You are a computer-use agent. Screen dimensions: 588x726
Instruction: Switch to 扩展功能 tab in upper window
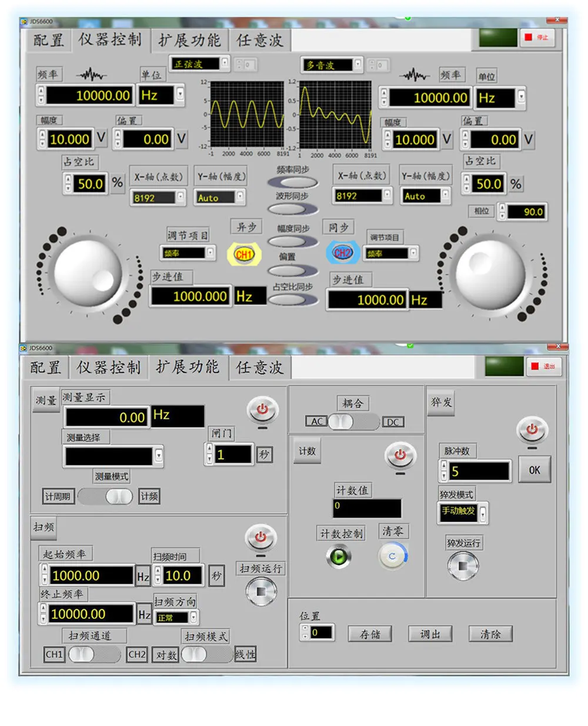tap(189, 40)
